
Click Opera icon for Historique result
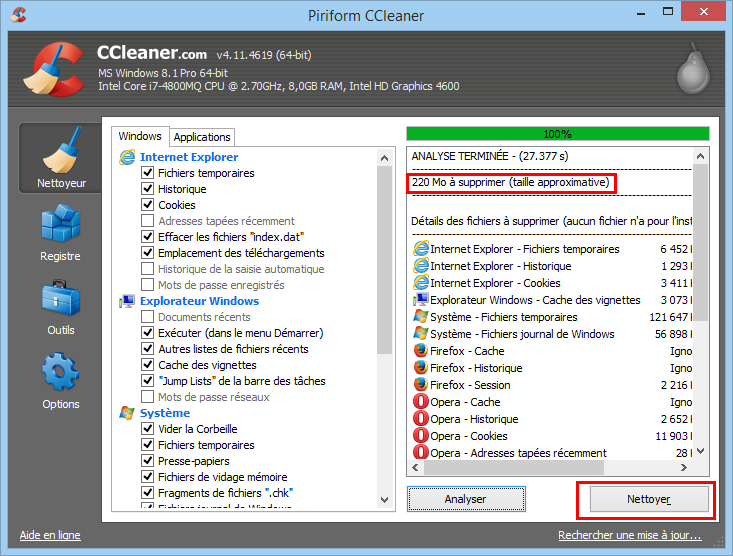click(421, 418)
